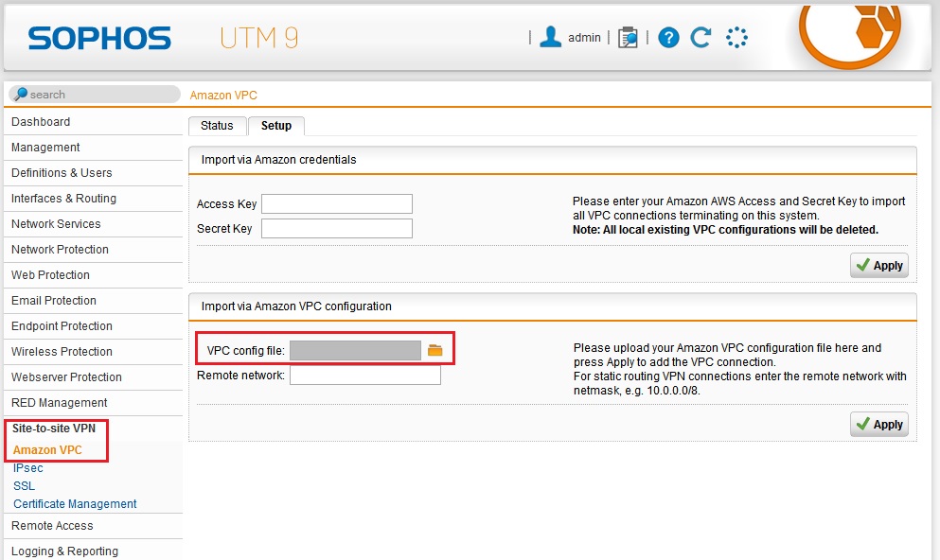Click the reload arrow icon
940x560 pixels.
click(701, 37)
